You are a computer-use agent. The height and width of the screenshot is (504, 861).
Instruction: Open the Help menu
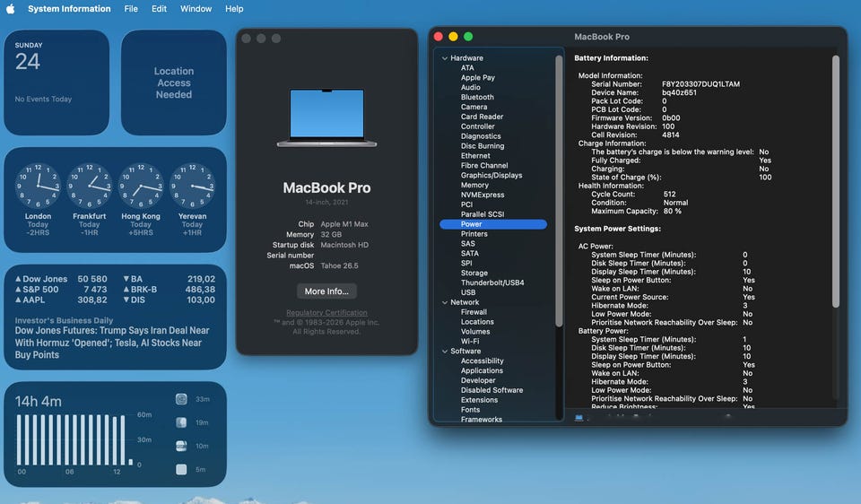coord(234,9)
